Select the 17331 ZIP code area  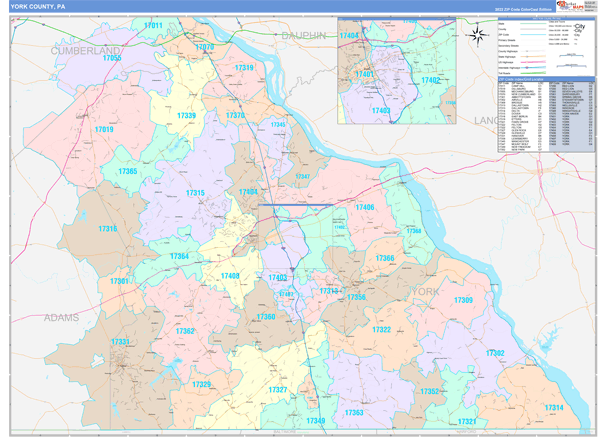tap(120, 343)
